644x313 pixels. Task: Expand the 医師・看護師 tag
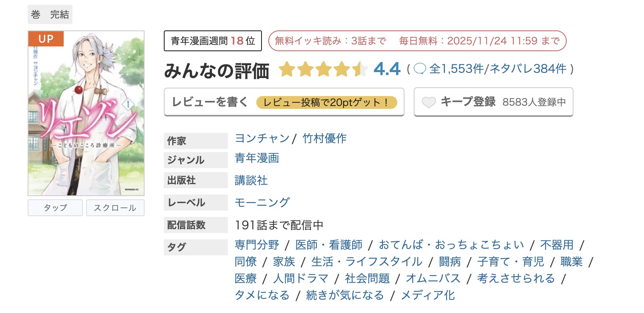click(329, 245)
